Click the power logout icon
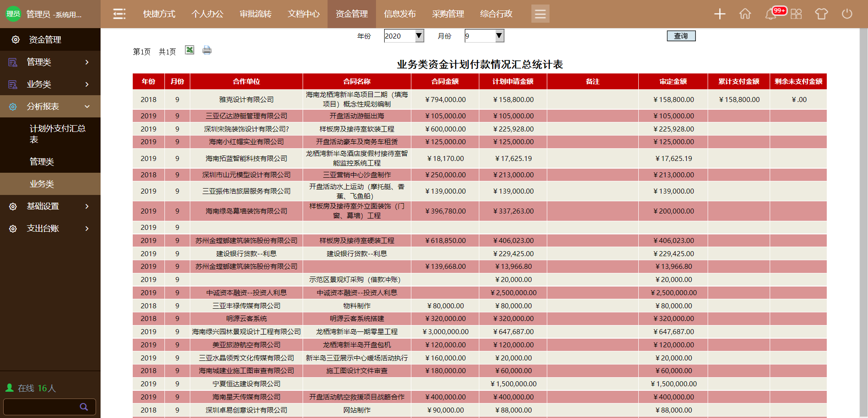Screen dimensions: 868x418 (847, 14)
